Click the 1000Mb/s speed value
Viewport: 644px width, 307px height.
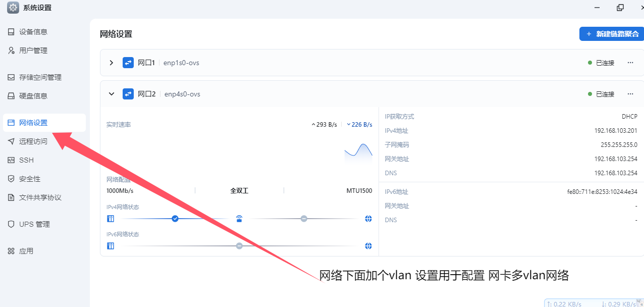click(120, 191)
